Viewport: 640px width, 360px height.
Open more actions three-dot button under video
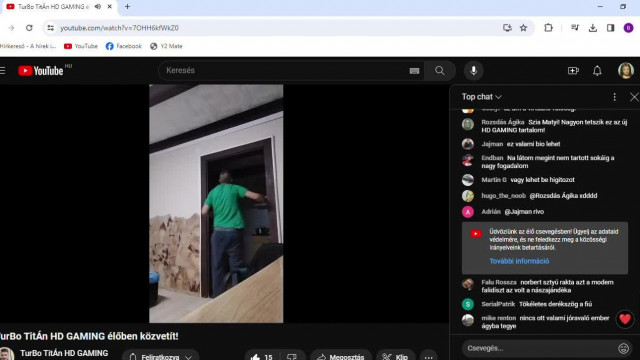pos(428,357)
